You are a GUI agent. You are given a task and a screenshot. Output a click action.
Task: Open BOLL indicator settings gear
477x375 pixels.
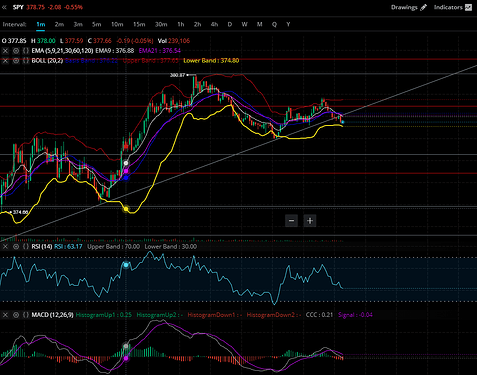point(16,61)
